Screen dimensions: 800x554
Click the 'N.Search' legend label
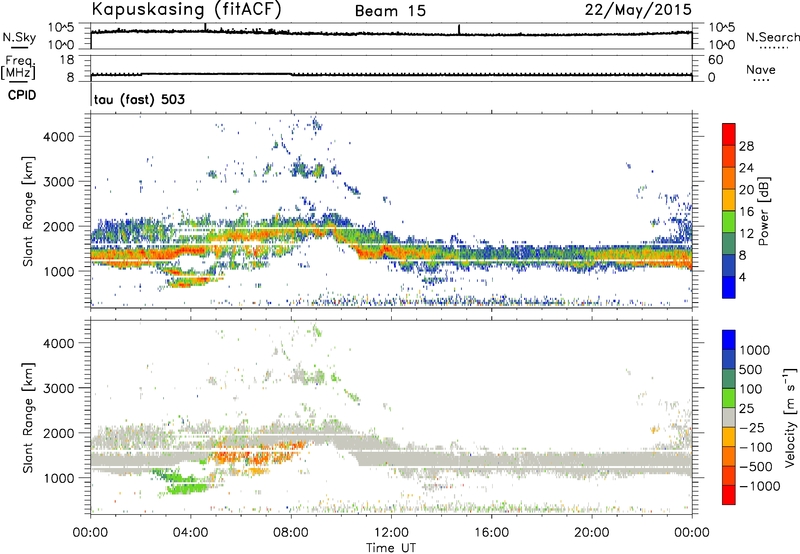point(773,37)
